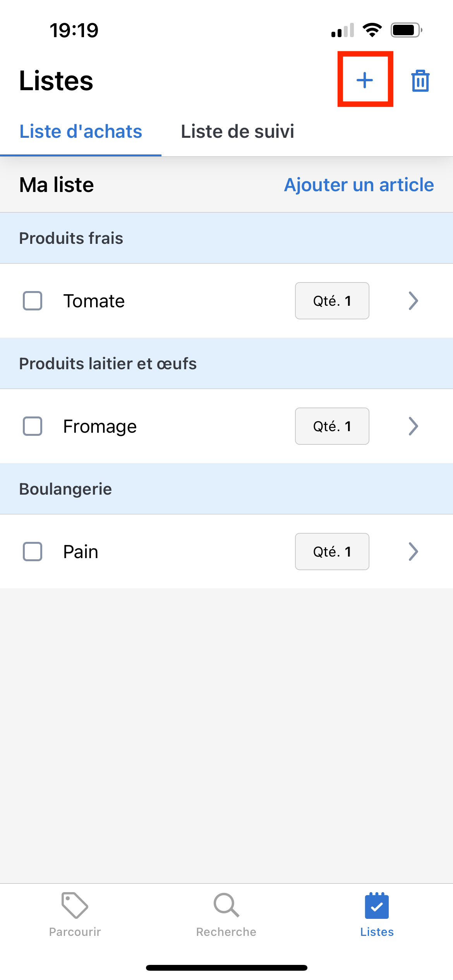This screenshot has width=453, height=980.
Task: Tap the Wi-Fi status icon
Action: pyautogui.click(x=372, y=30)
